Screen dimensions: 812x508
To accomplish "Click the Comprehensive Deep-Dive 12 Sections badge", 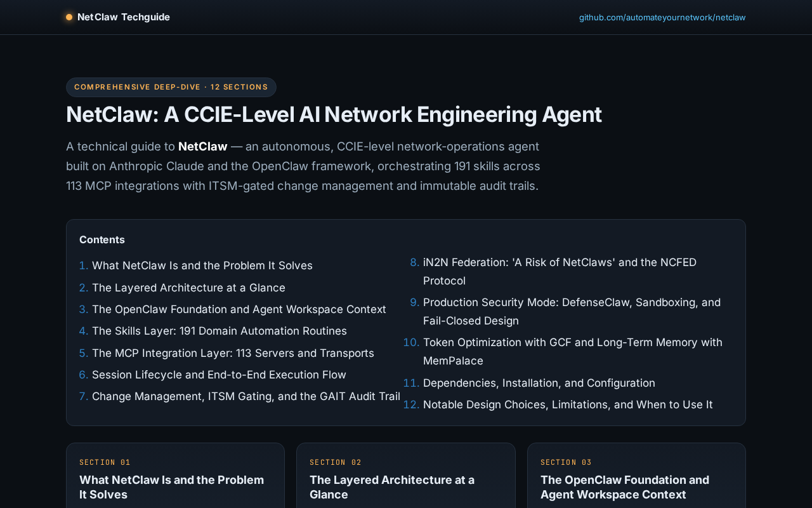I will click(x=171, y=87).
